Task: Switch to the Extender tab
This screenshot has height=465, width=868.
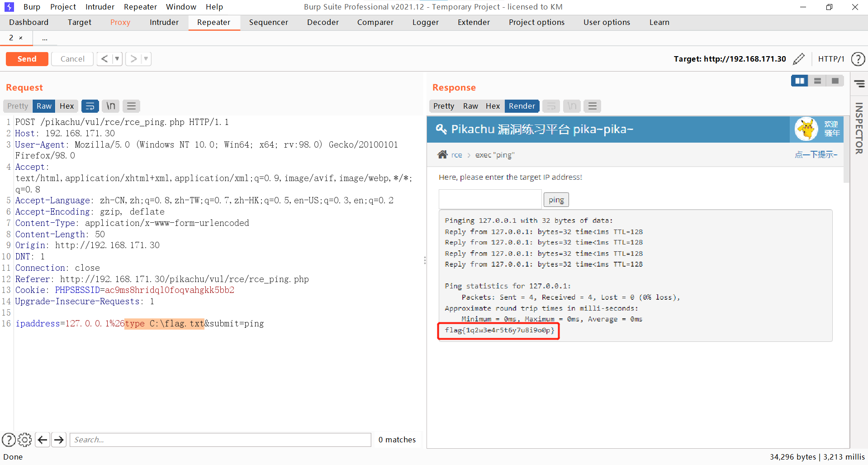Action: (474, 22)
